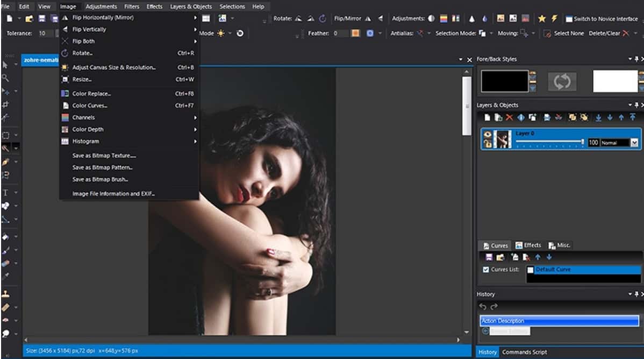The width and height of the screenshot is (644, 359).
Task: Open the Adjustments menu
Action: click(102, 6)
